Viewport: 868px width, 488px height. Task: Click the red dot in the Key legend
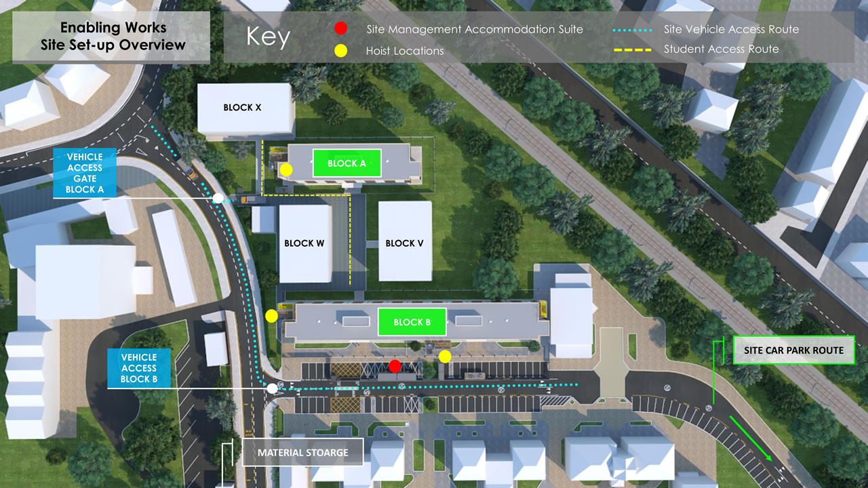pyautogui.click(x=341, y=28)
